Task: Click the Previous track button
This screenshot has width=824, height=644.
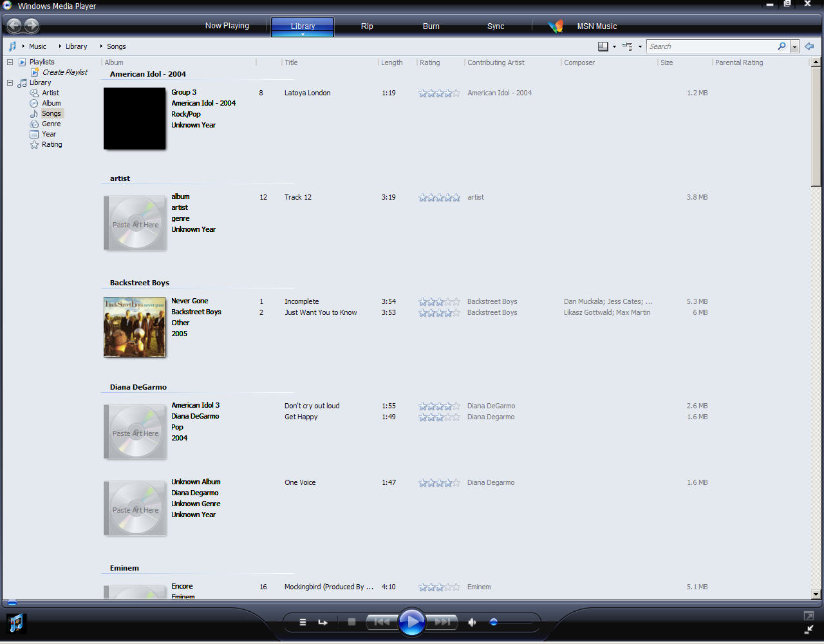Action: [382, 622]
